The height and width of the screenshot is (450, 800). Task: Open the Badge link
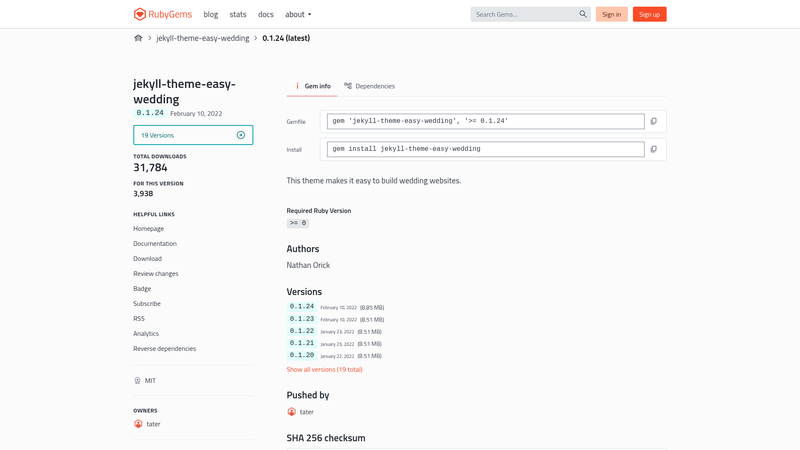point(142,289)
